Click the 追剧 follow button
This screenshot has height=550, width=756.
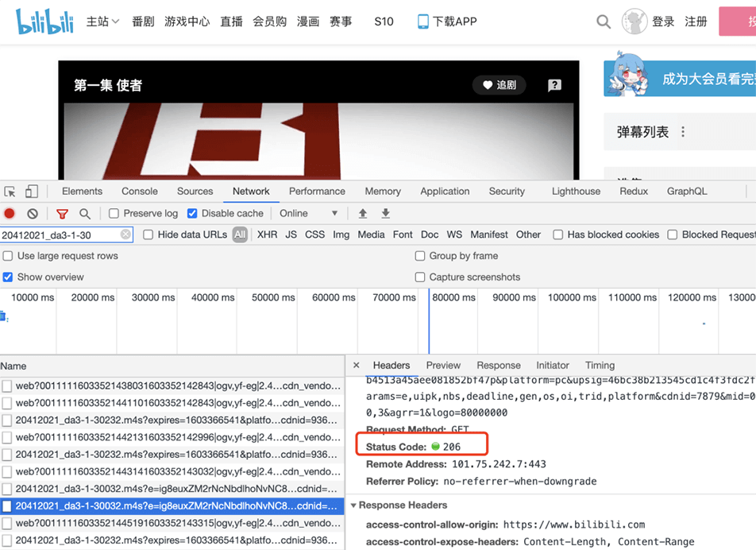(x=499, y=85)
